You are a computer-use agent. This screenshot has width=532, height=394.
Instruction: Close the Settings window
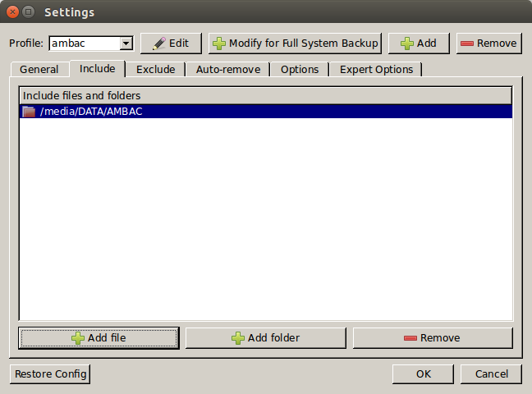click(12, 12)
